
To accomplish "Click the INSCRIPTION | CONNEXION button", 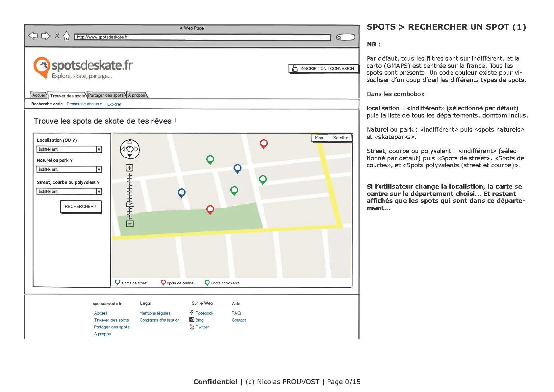I will [324, 68].
